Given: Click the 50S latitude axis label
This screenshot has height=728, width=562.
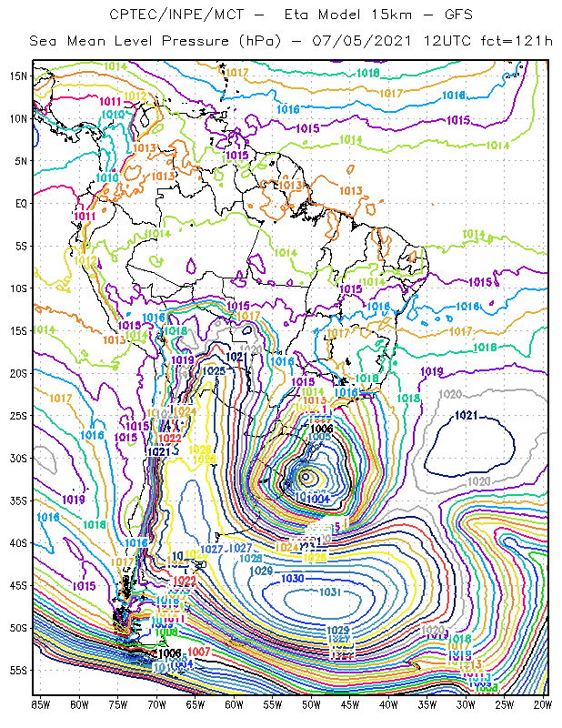Looking at the screenshot, I should coord(18,628).
